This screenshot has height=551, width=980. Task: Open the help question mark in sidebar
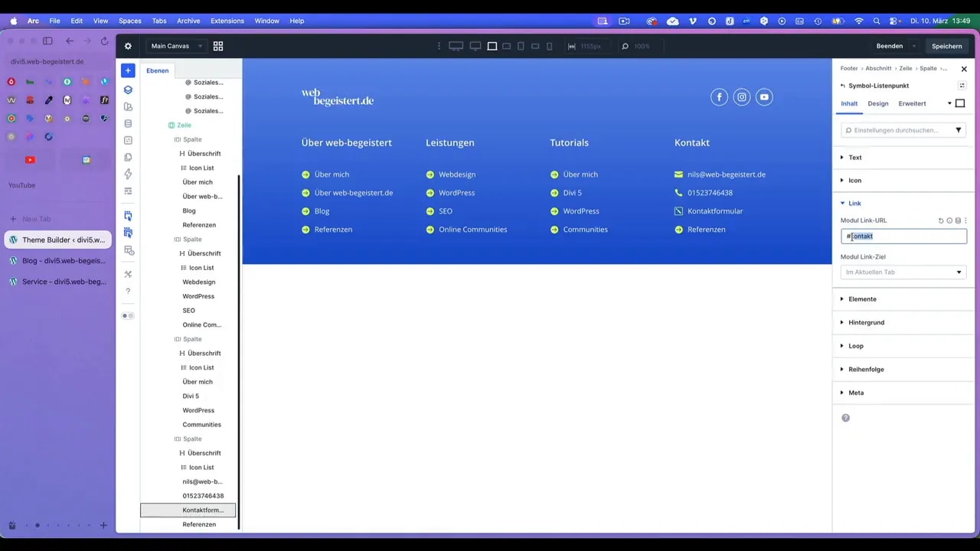point(128,291)
